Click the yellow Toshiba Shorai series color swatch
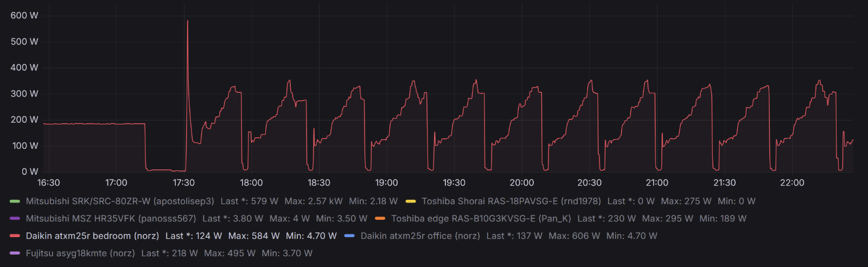Viewport: 868px width, 267px height. pos(411,201)
